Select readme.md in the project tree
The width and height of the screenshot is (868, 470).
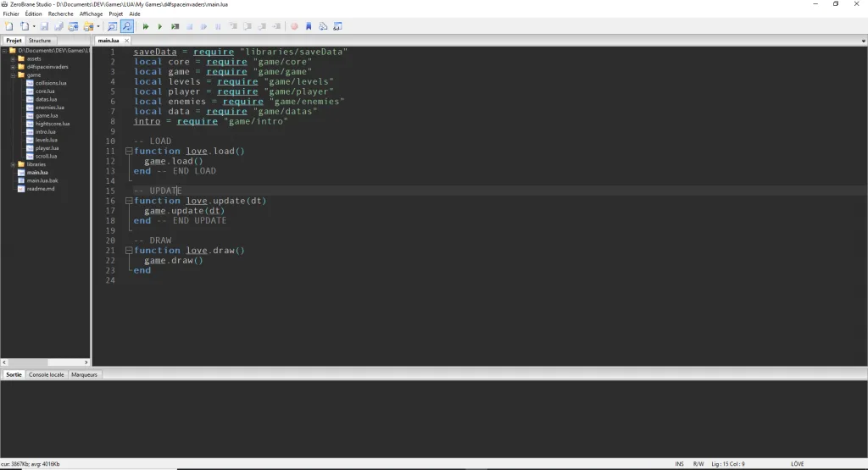(41, 189)
